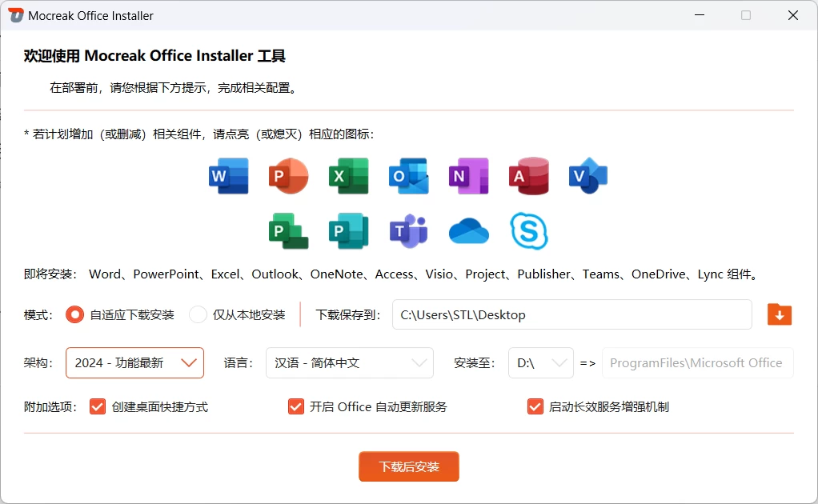Open the 安装至 drive dropdown D:\
Image resolution: width=818 pixels, height=504 pixels.
click(x=541, y=362)
